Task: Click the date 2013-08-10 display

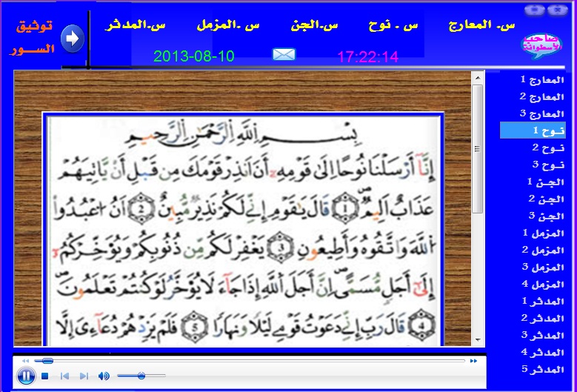Action: [193, 56]
